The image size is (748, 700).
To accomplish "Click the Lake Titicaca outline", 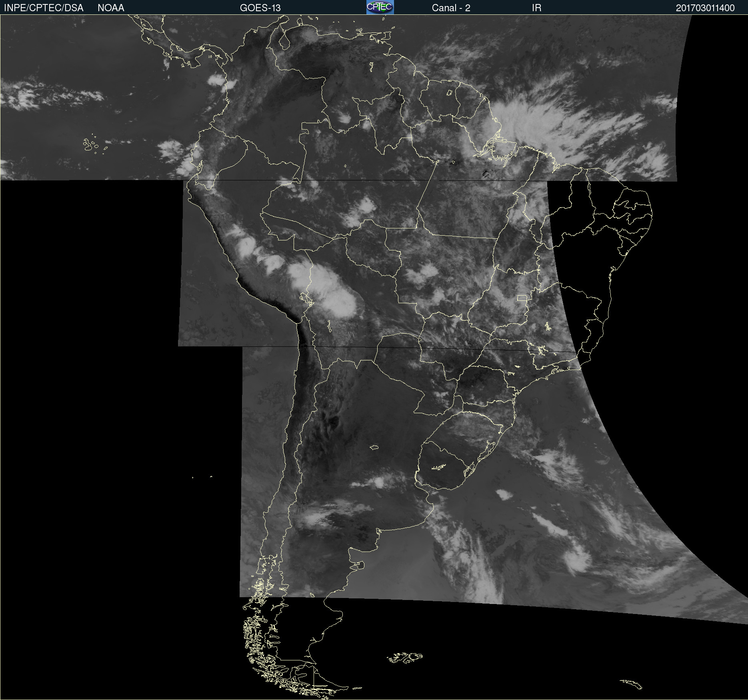I will point(306,298).
